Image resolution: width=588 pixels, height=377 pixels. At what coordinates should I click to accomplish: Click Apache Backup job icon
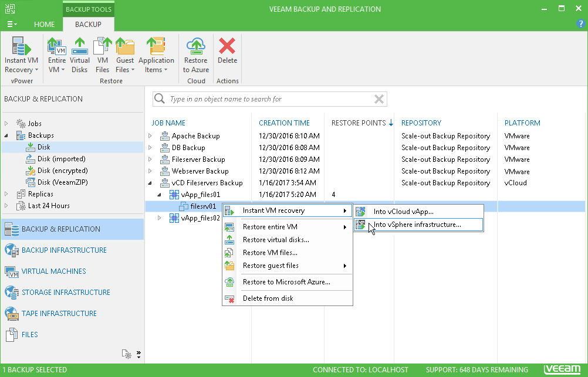coord(165,135)
